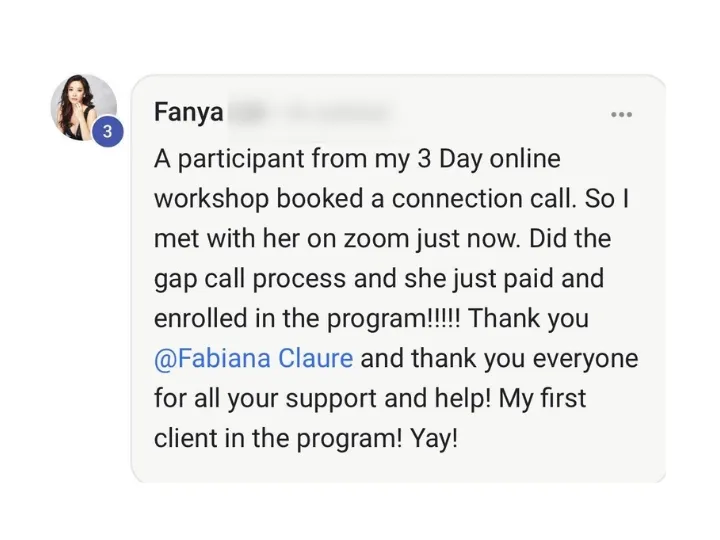Open the @Fabiana Claure mention link
720x540 pixels.
[x=253, y=359]
